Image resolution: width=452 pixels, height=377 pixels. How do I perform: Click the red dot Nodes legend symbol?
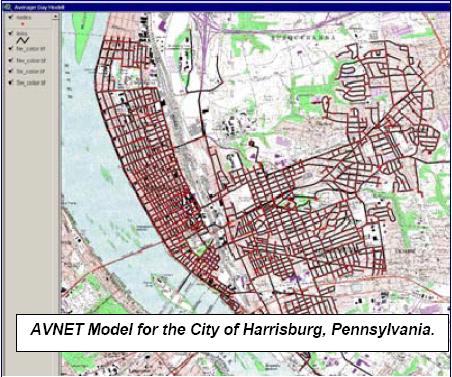pyautogui.click(x=23, y=24)
